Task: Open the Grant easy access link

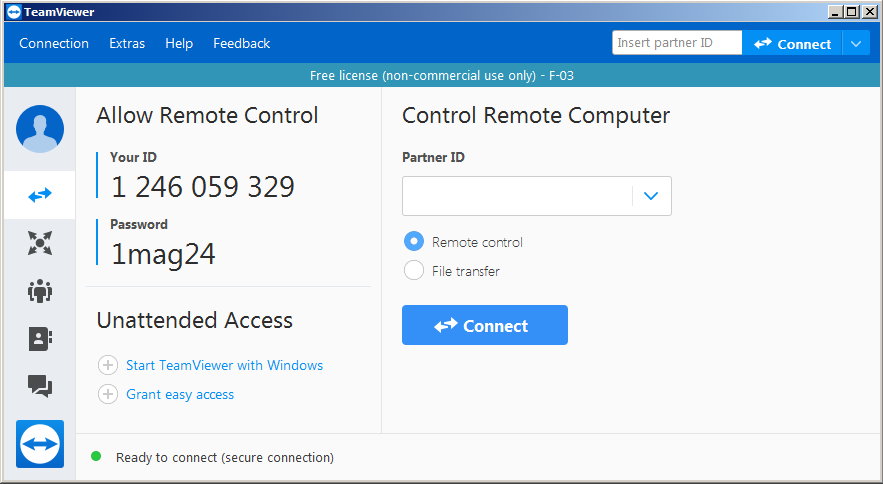Action: [x=180, y=394]
